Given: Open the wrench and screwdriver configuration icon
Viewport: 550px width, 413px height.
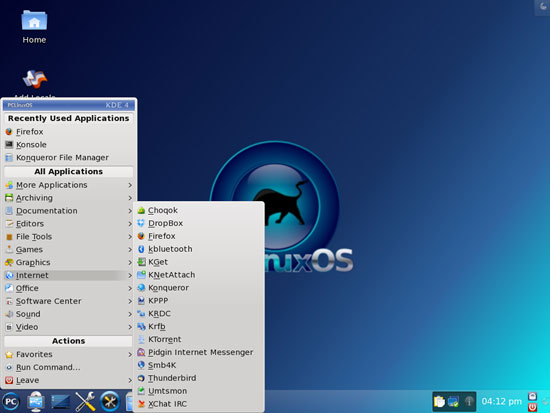Looking at the screenshot, I should pos(85,401).
